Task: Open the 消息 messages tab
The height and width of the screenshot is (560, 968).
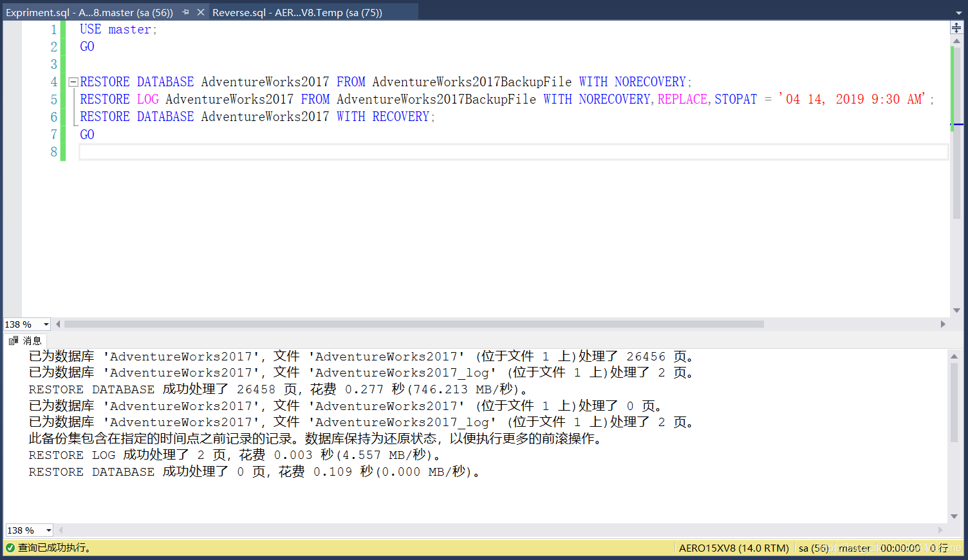Action: 26,341
